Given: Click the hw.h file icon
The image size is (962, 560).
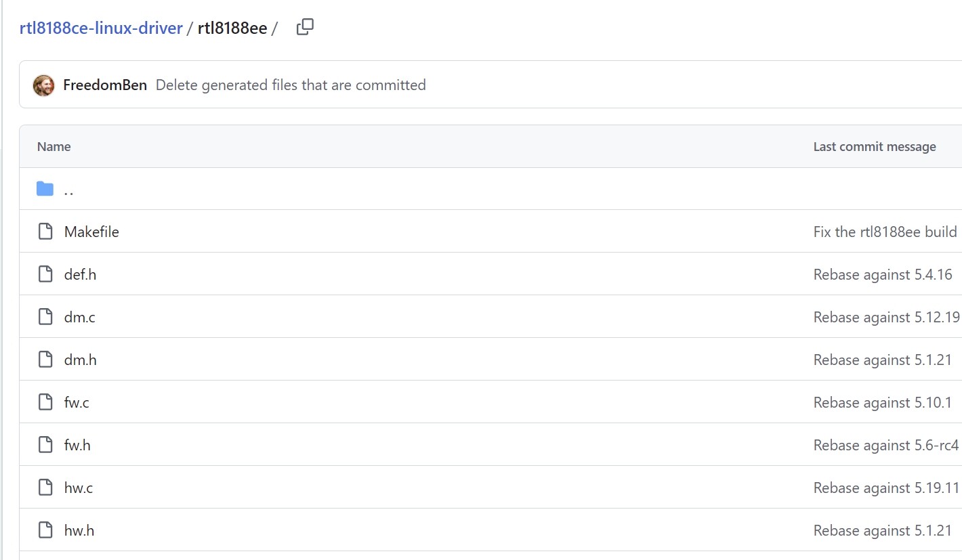Looking at the screenshot, I should 45,530.
